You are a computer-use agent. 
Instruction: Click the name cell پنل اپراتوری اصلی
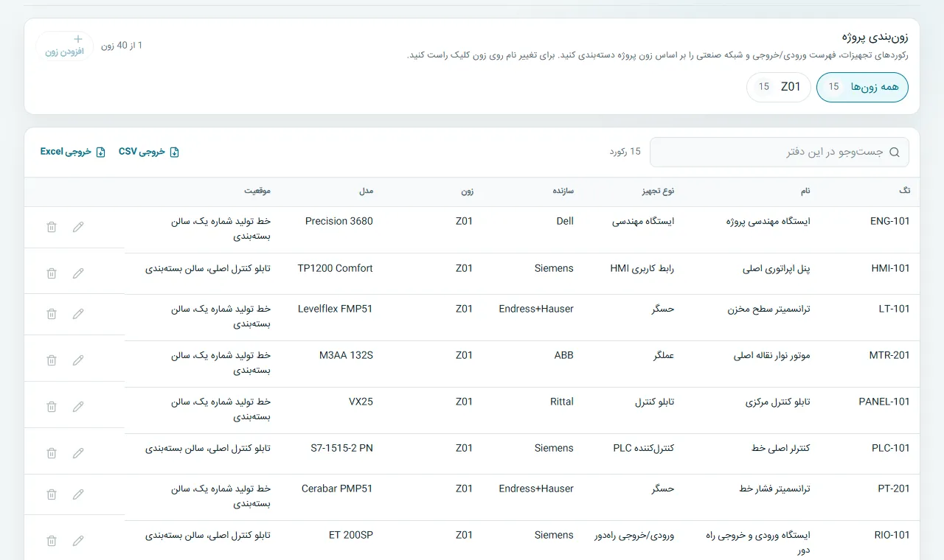[x=777, y=268]
